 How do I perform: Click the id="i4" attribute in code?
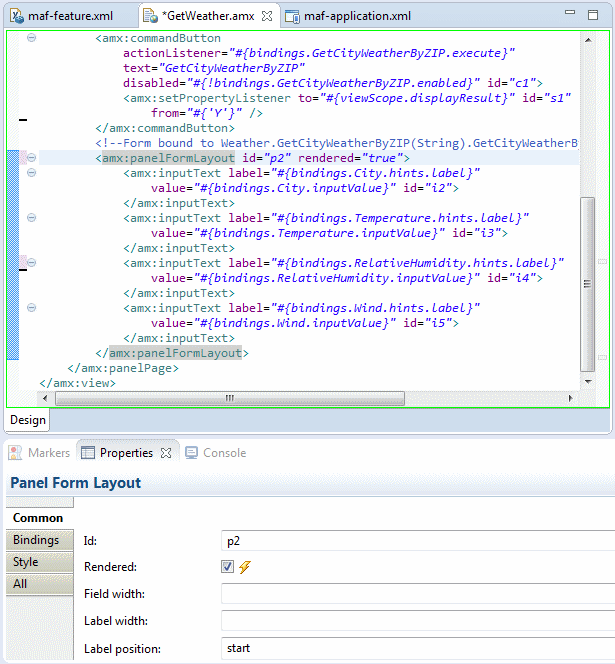[512, 278]
